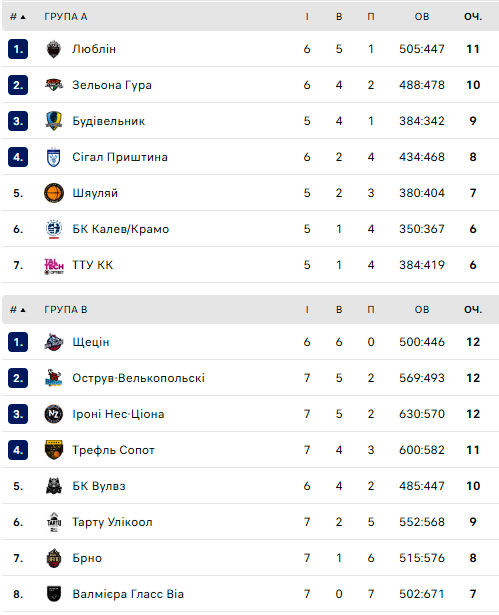Click the Щецін team logo
Viewport: 499px width, 615px height.
pyautogui.click(x=54, y=342)
